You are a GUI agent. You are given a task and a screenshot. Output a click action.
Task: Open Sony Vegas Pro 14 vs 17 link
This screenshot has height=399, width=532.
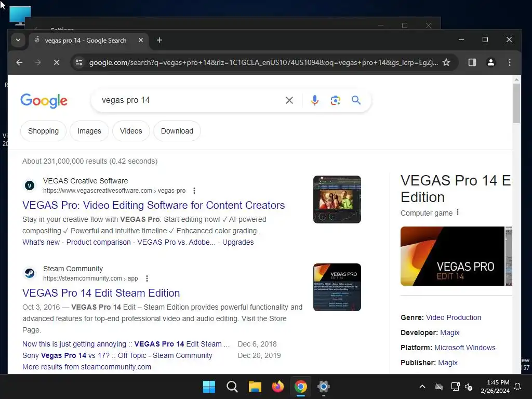click(x=117, y=355)
